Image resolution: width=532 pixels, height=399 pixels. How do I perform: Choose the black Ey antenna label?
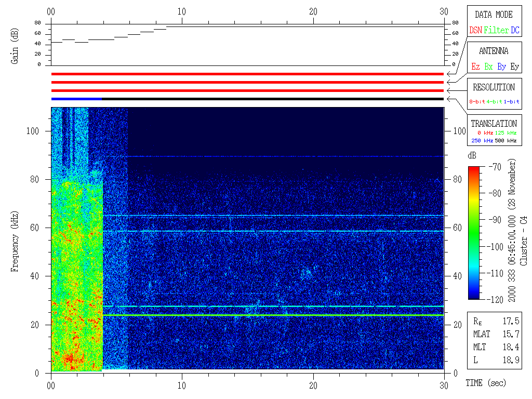click(x=514, y=67)
